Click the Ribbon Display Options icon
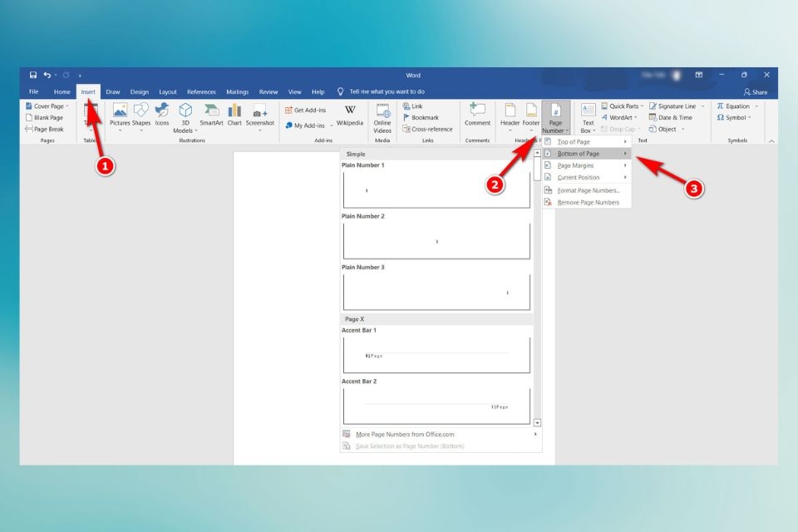 (699, 75)
